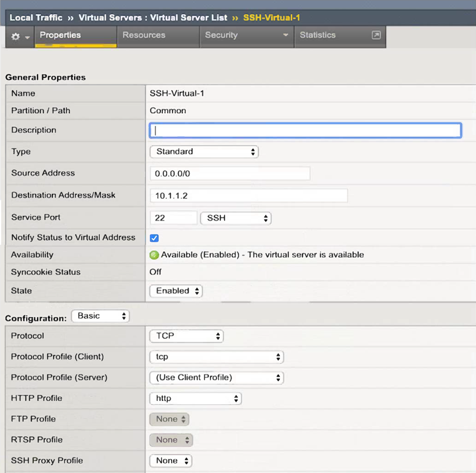Image resolution: width=476 pixels, height=473 pixels.
Task: Open the Type dropdown set to Standard
Action: point(204,152)
